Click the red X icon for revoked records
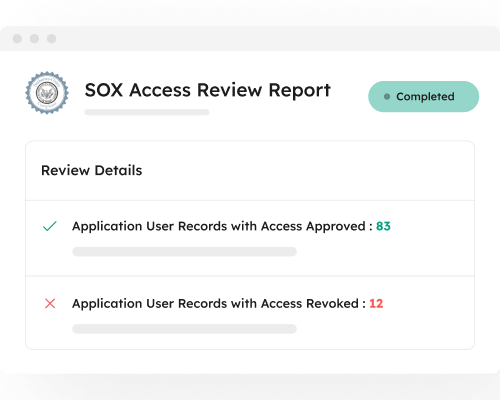The height and width of the screenshot is (400, 500). click(x=50, y=303)
